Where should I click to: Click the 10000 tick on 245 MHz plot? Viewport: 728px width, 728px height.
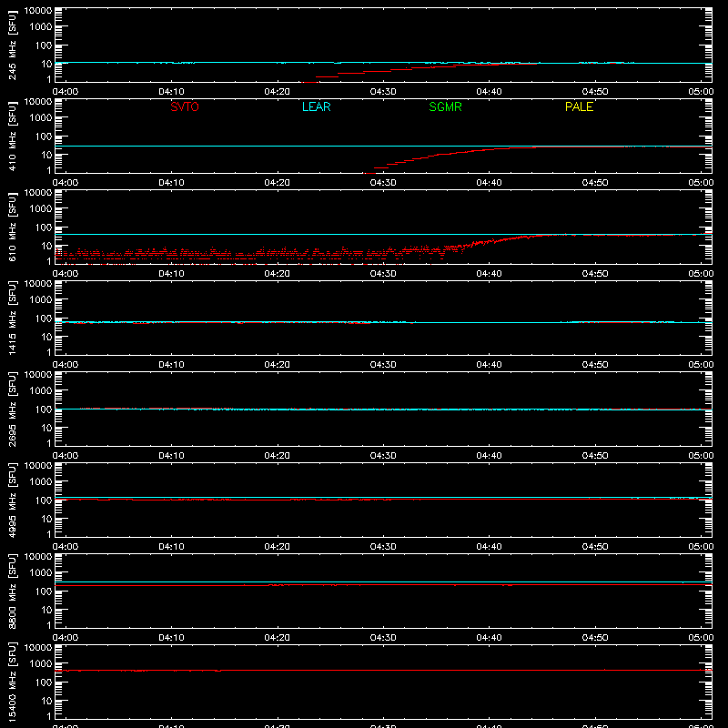click(x=38, y=11)
